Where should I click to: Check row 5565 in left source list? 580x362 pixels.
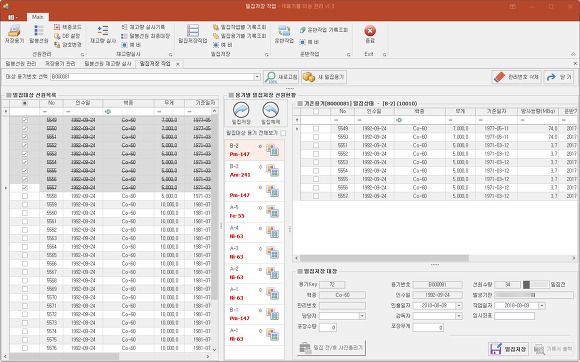coord(25,255)
